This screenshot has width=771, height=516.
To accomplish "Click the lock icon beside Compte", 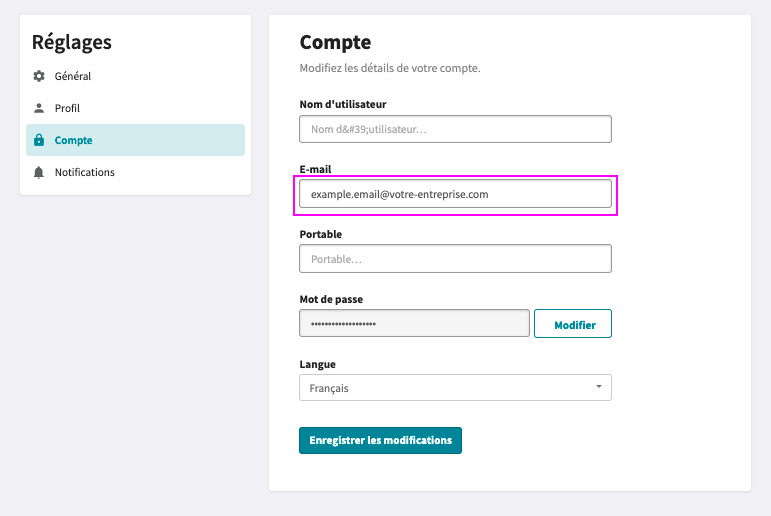I will (x=39, y=140).
